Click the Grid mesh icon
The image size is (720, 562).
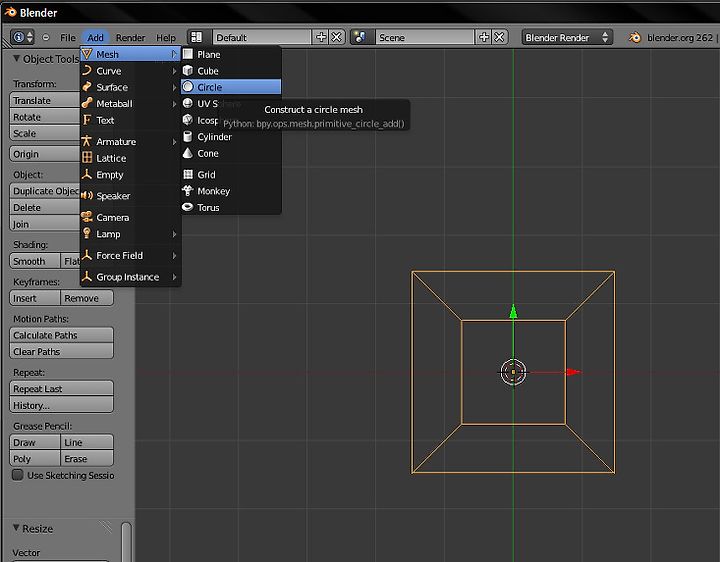188,174
